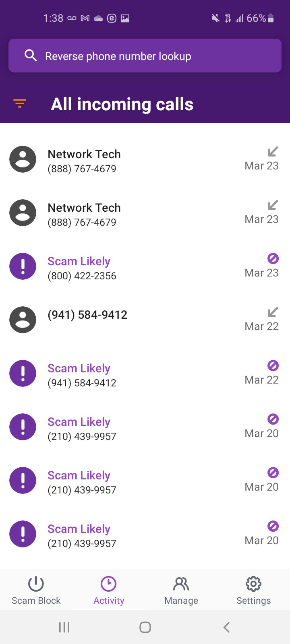This screenshot has width=290, height=644.
Task: Go to the Settings tab
Action: [253, 590]
